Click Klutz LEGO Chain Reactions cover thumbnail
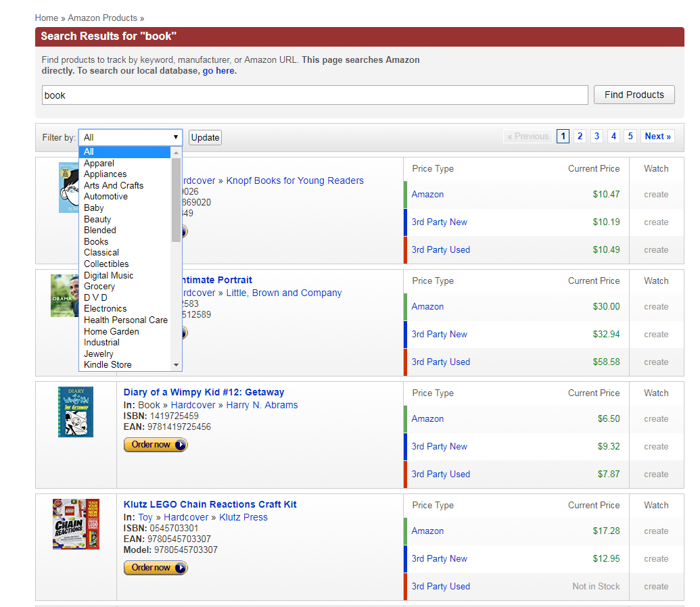700x607 pixels. coord(76,524)
